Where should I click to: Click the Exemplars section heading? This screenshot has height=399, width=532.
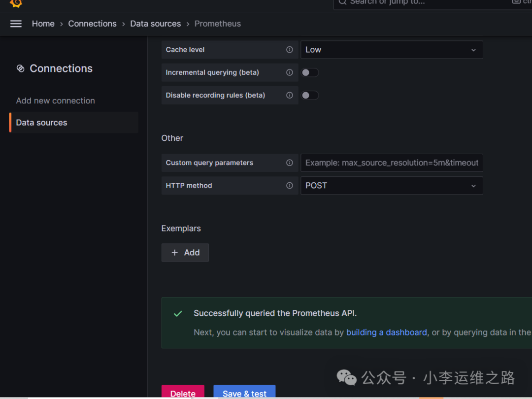pyautogui.click(x=181, y=229)
